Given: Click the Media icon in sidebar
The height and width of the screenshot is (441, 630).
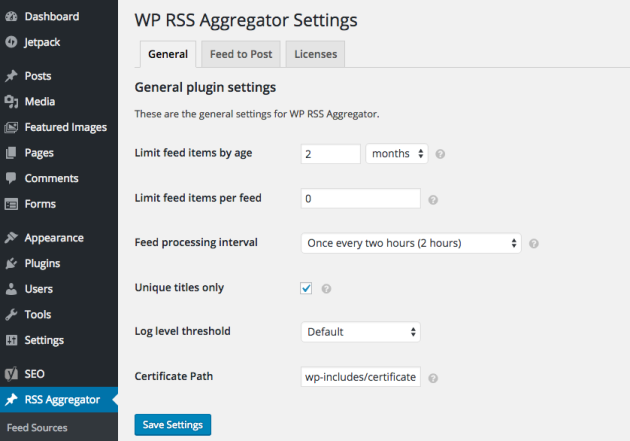Looking at the screenshot, I should click(11, 102).
